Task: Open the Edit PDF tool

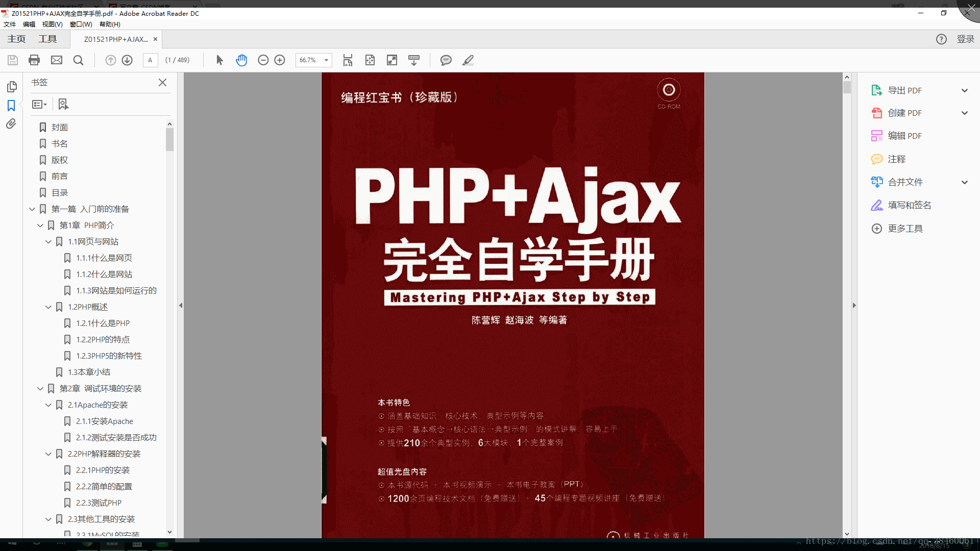Action: pyautogui.click(x=904, y=136)
